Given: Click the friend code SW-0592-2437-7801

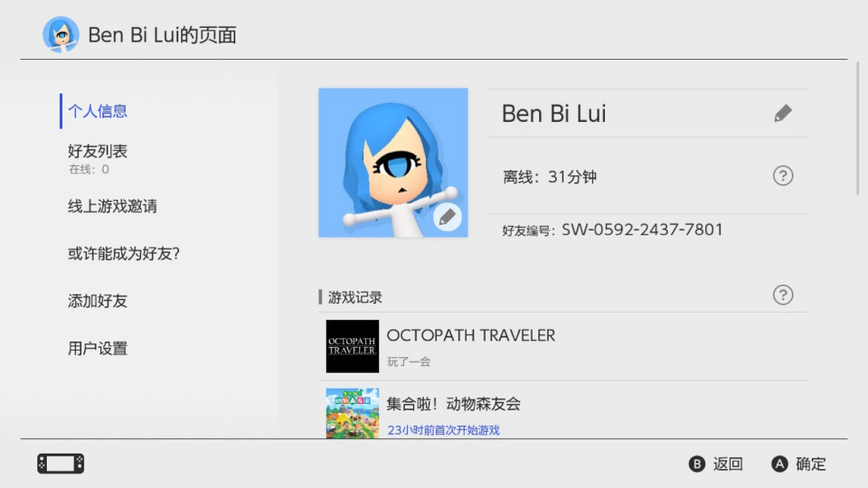Looking at the screenshot, I should pos(642,230).
